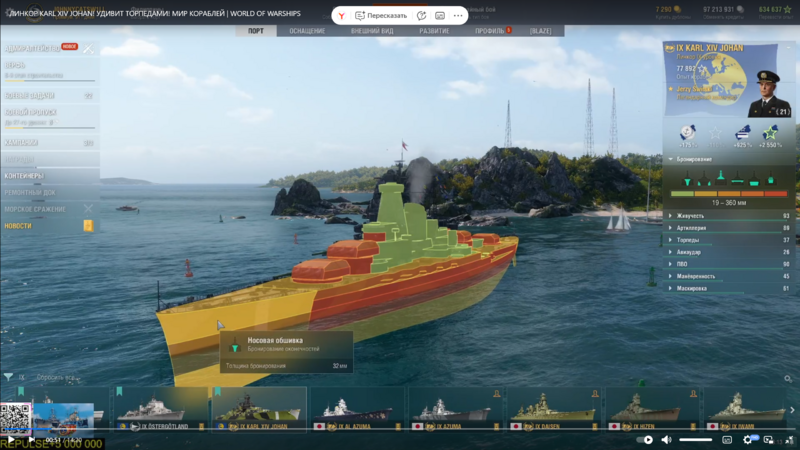Open НОВОСТИ in left sidebar
This screenshot has width=800, height=450.
pyautogui.click(x=18, y=226)
